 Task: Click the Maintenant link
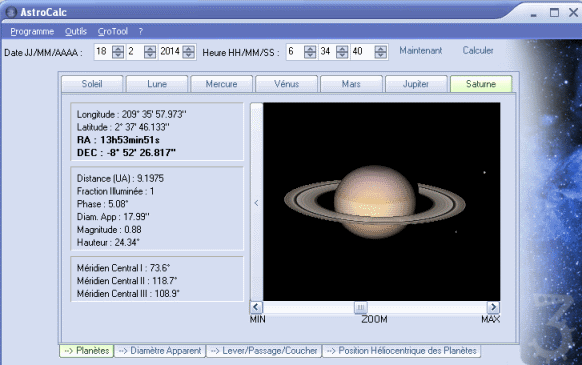421,50
